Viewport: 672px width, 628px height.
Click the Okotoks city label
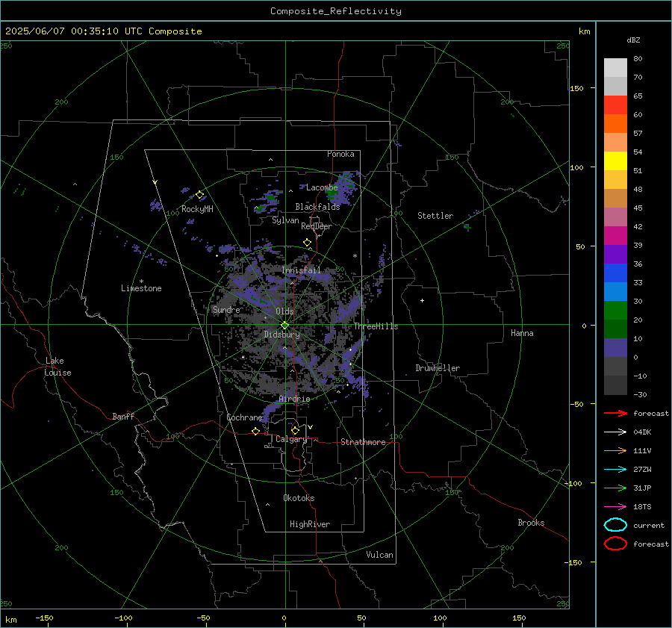pyautogui.click(x=299, y=498)
